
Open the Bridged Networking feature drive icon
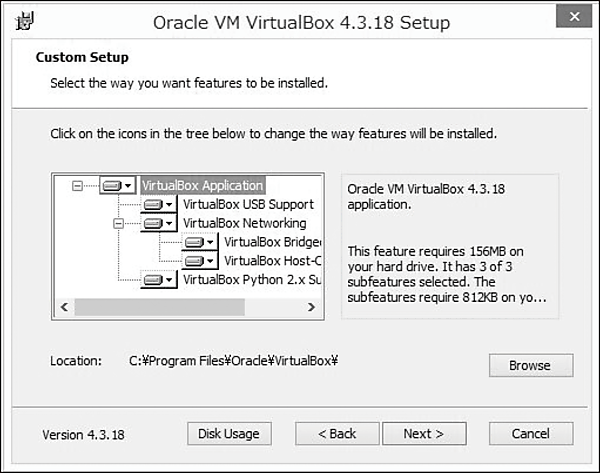pos(199,242)
